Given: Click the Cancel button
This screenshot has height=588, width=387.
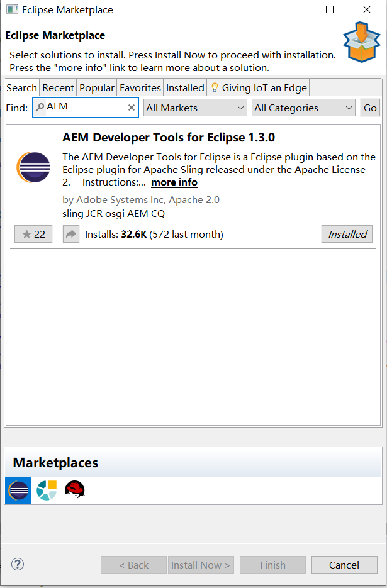Looking at the screenshot, I should (x=344, y=565).
